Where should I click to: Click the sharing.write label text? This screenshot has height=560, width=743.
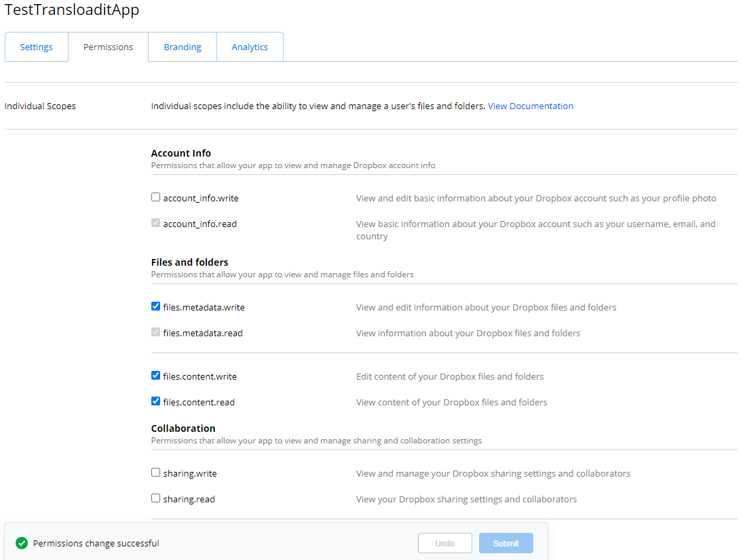point(190,473)
